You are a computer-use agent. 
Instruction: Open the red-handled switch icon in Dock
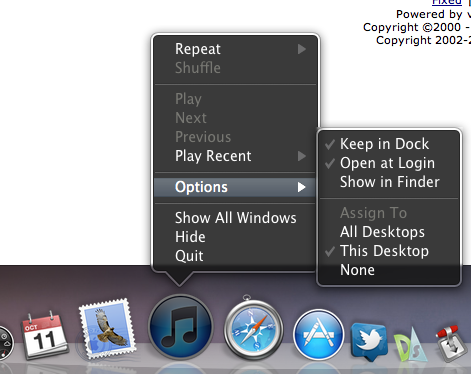click(453, 344)
